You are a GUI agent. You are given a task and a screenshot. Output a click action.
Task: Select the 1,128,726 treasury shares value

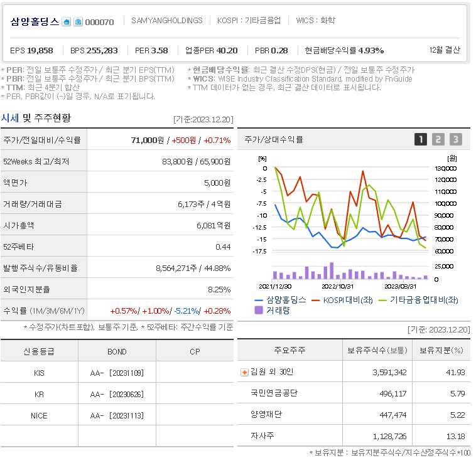point(389,436)
